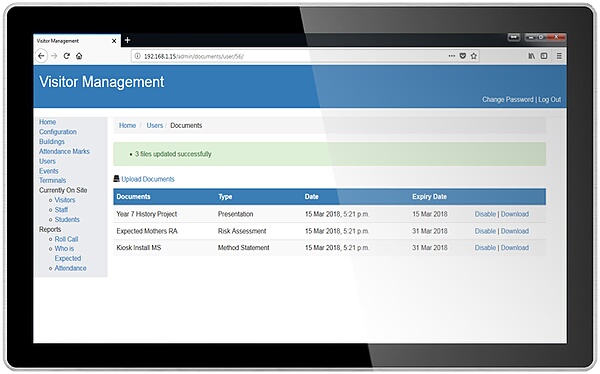Open a new tab with plus icon
Image resolution: width=600 pixels, height=374 pixels.
pos(127,40)
